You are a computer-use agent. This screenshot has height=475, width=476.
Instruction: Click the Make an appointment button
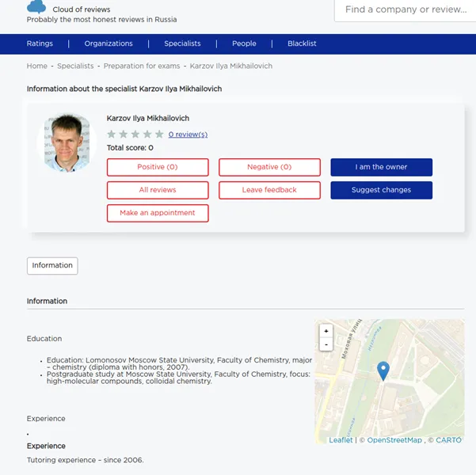158,213
